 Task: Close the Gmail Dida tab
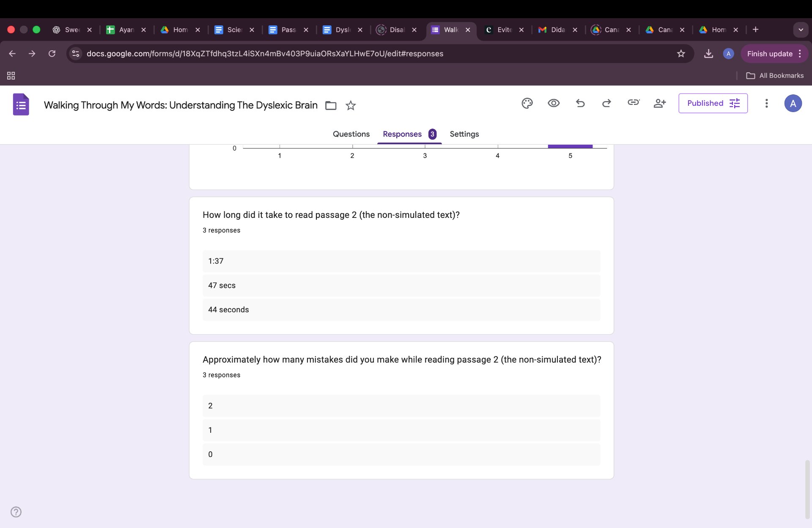pyautogui.click(x=575, y=30)
